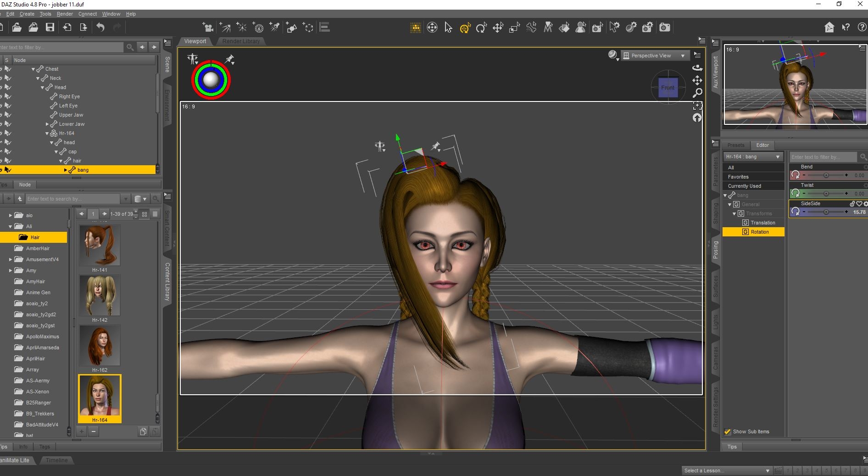Viewport: 868px width, 476px height.
Task: Select the Rotate tool in the toolbar
Action: 481,28
